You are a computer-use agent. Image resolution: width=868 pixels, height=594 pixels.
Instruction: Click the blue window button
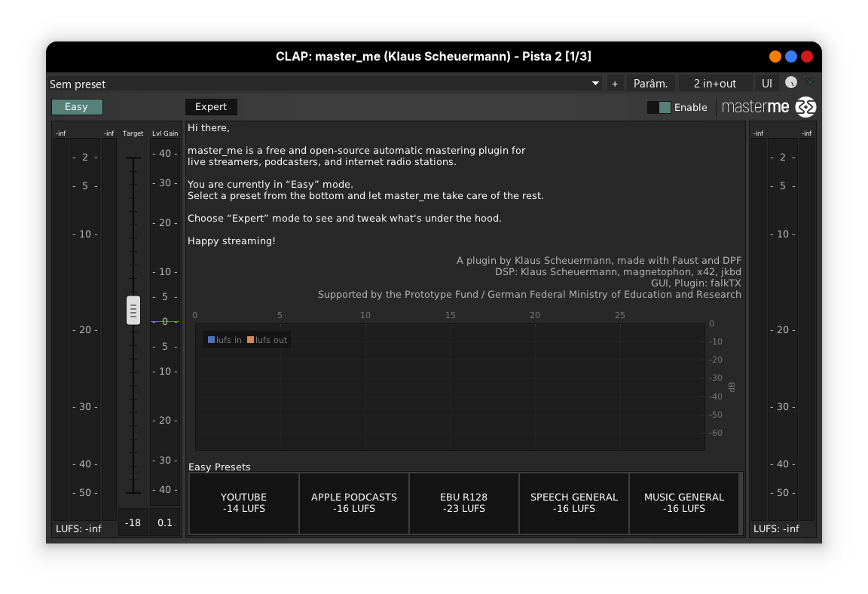(790, 57)
